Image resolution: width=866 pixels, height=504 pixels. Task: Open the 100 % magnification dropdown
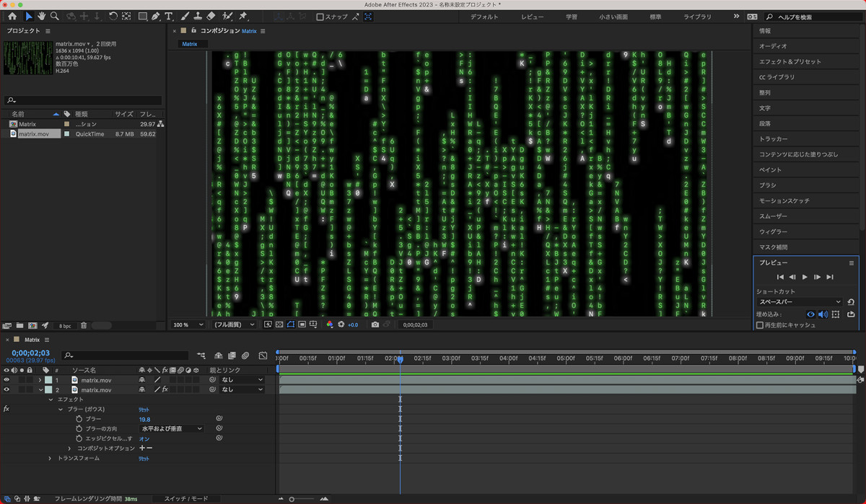[189, 324]
